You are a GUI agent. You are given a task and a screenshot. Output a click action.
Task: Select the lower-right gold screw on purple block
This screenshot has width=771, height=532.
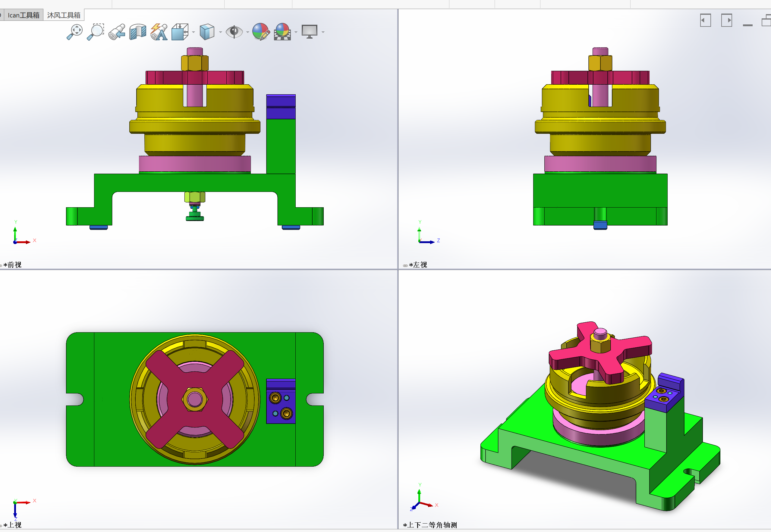point(286,413)
